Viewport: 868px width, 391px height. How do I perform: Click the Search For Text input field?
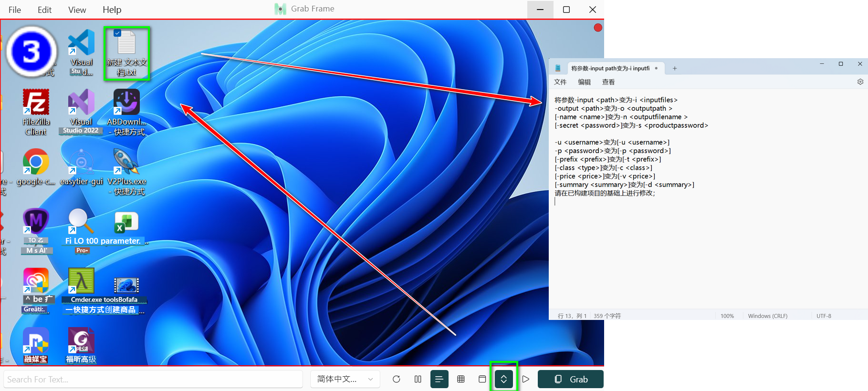pyautogui.click(x=153, y=379)
